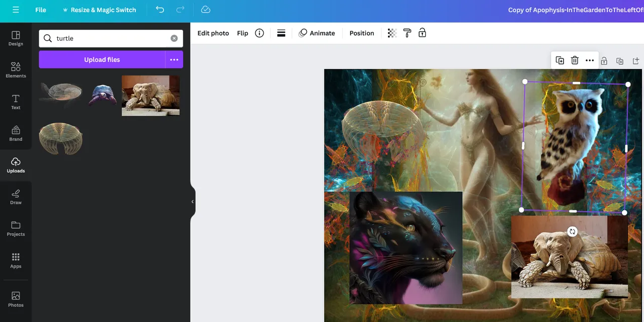The height and width of the screenshot is (322, 644).
Task: Click the black panther image on canvas
Action: [406, 248]
